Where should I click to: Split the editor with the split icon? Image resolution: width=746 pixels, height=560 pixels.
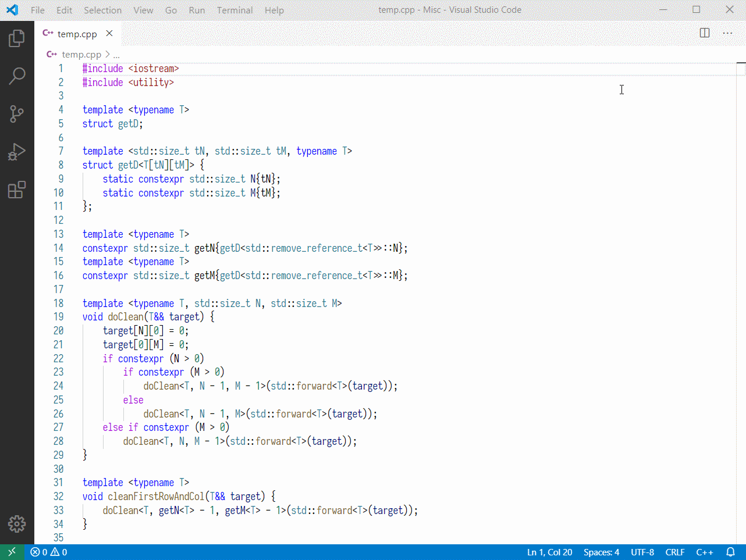click(704, 33)
